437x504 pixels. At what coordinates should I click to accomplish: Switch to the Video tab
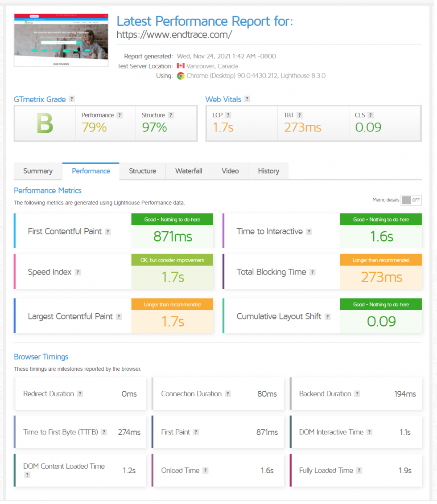[x=230, y=171]
